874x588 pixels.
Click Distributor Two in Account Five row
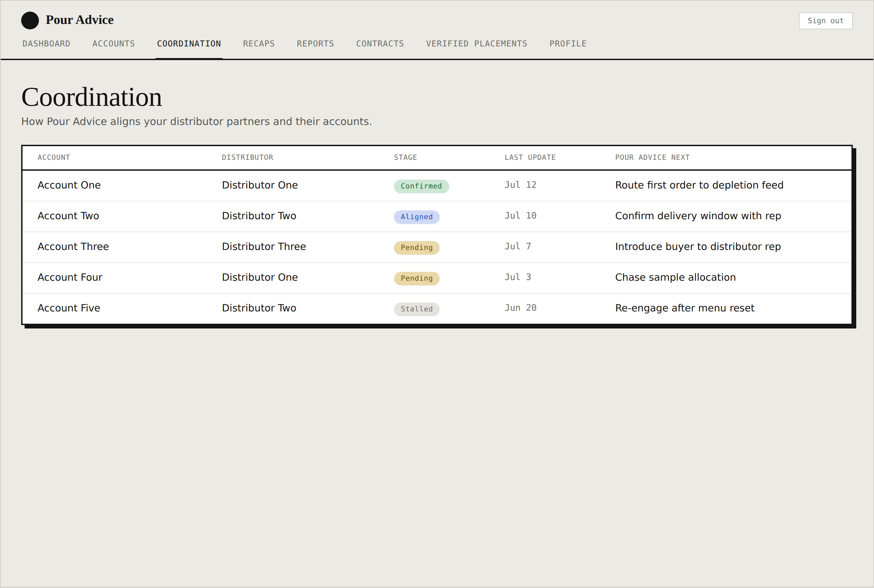(259, 308)
